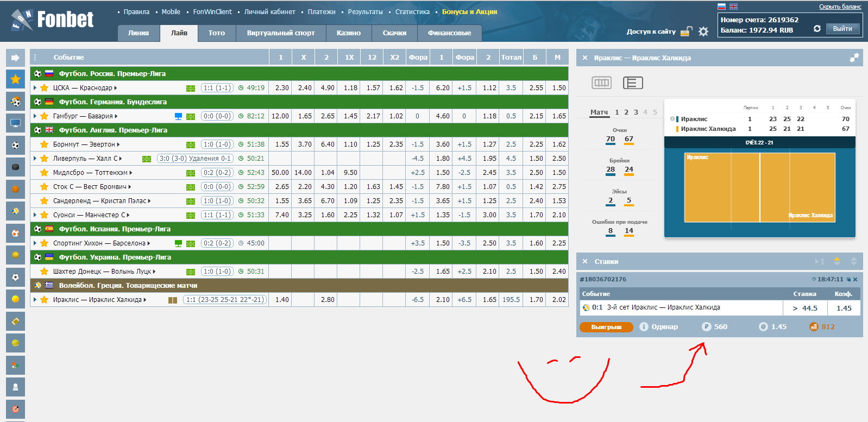Select set 3 in match statistics
The image size is (868, 422).
click(x=636, y=112)
